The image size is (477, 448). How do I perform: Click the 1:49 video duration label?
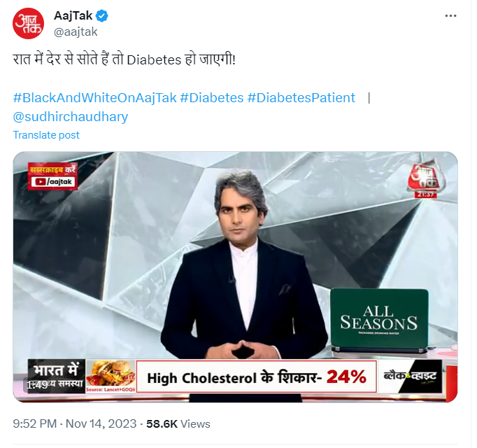37,384
